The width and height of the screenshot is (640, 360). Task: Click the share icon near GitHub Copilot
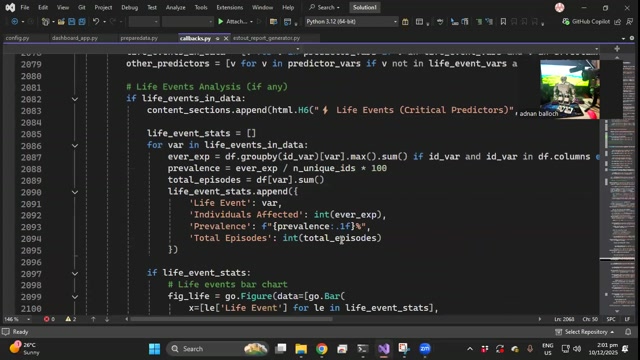click(x=618, y=22)
